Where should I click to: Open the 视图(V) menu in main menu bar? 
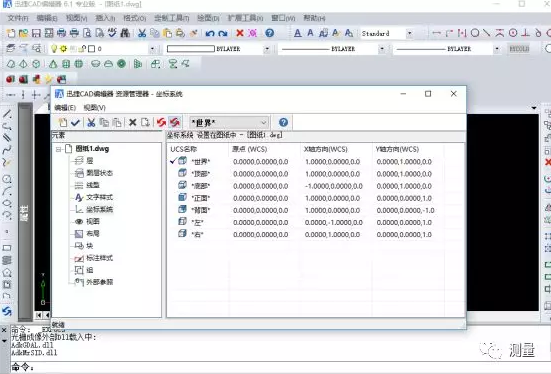pos(76,18)
